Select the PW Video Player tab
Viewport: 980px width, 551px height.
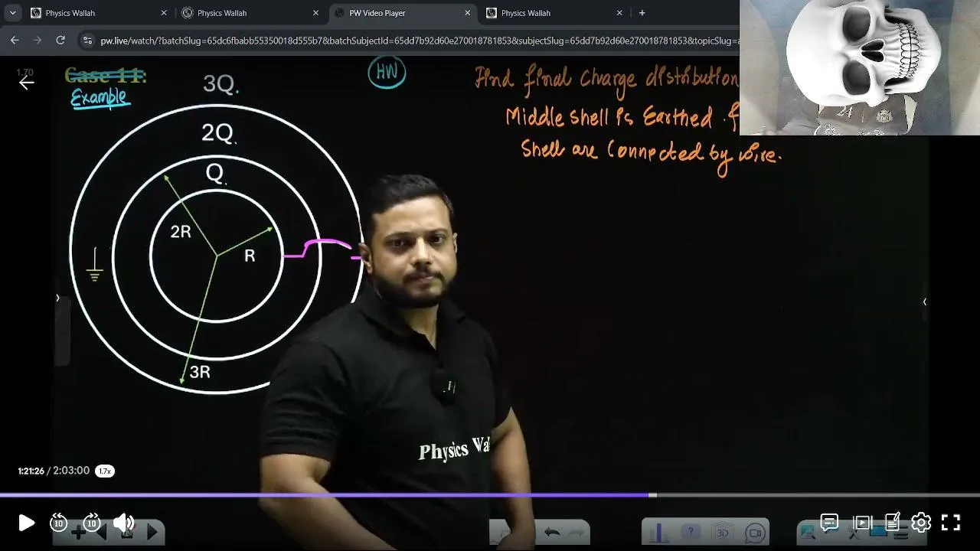tap(402, 13)
